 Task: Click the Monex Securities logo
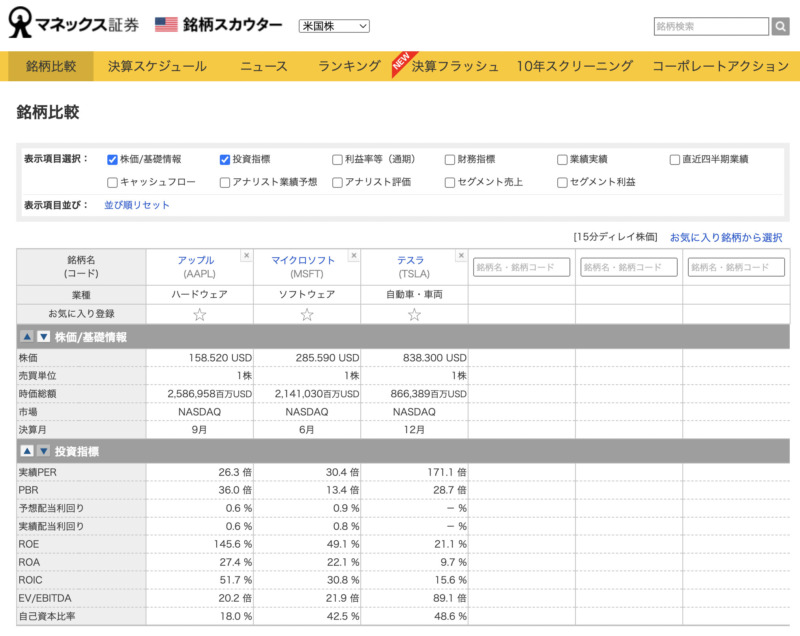coord(74,23)
